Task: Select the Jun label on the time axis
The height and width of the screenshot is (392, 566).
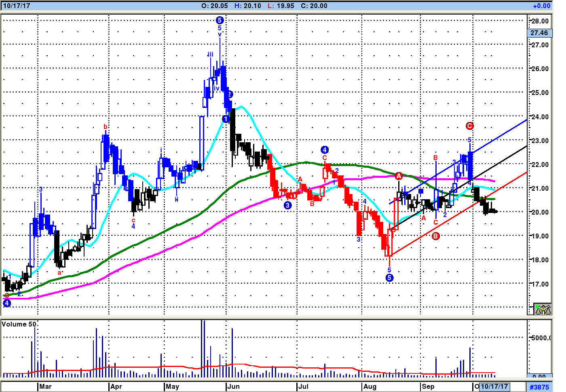Action: coord(234,387)
